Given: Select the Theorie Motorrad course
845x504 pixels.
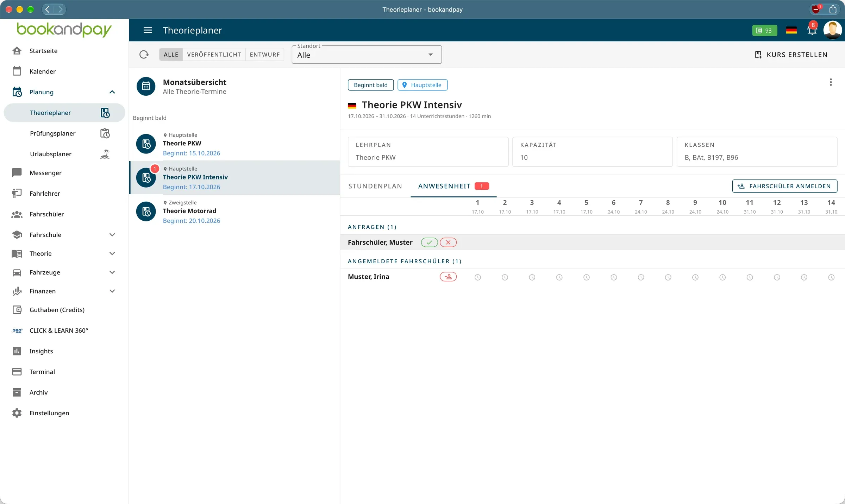Looking at the screenshot, I should [234, 212].
